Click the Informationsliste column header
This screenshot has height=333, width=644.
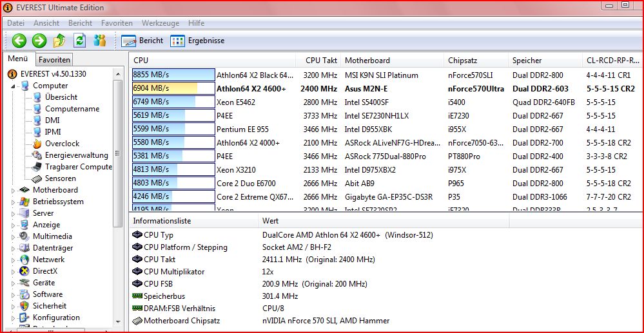(x=193, y=221)
